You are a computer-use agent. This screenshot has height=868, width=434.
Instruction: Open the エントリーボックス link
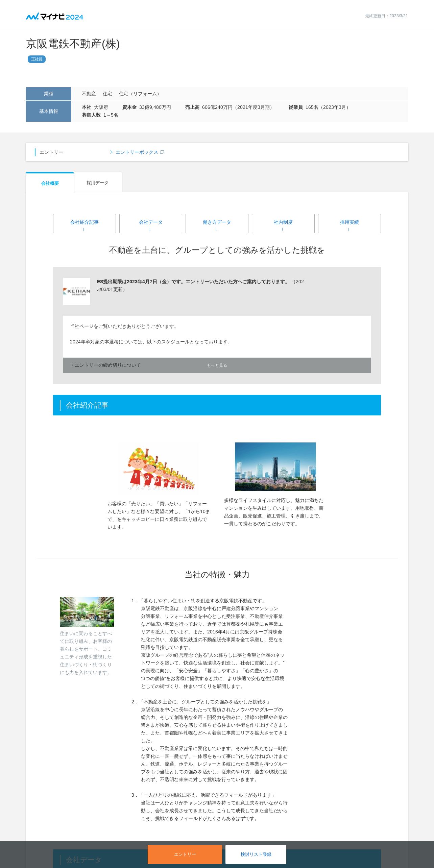(137, 152)
